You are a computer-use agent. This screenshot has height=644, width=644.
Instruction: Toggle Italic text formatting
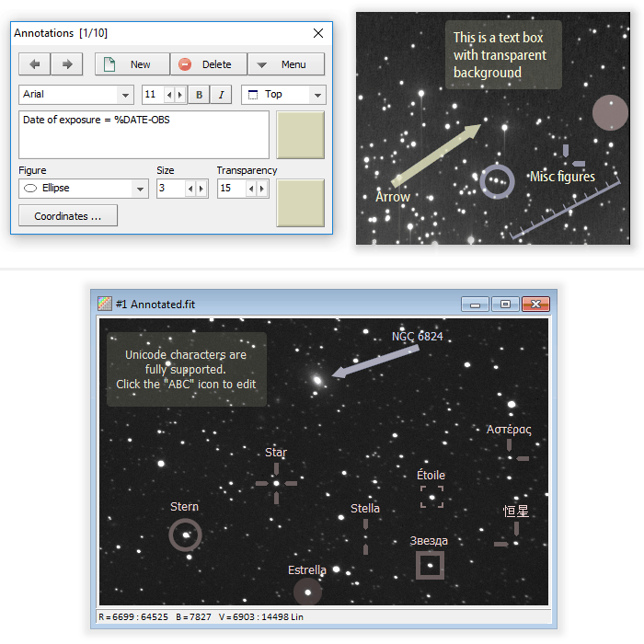(x=222, y=95)
